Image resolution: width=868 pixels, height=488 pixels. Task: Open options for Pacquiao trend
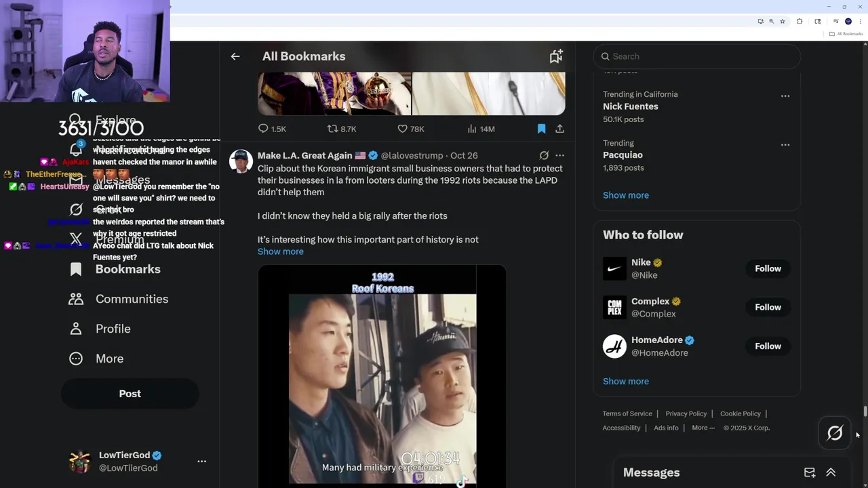point(785,144)
